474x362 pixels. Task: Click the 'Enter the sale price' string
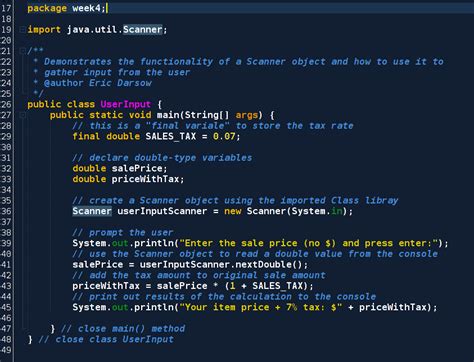(x=308, y=243)
